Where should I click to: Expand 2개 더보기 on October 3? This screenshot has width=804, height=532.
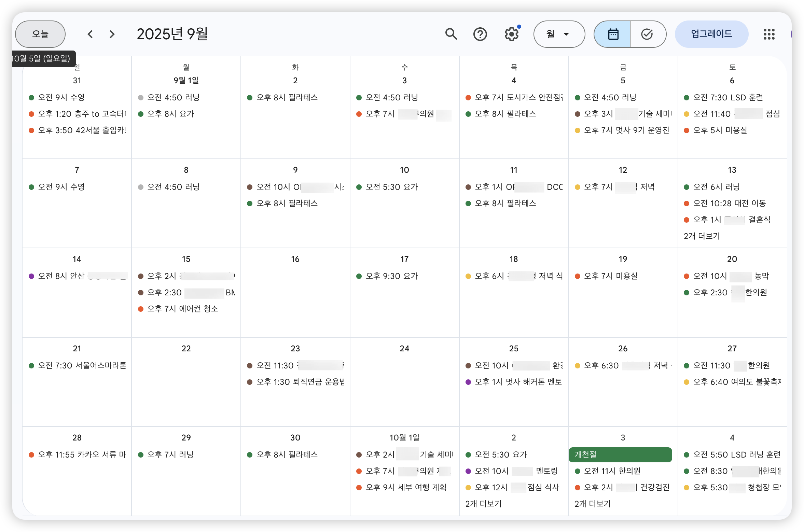[593, 504]
